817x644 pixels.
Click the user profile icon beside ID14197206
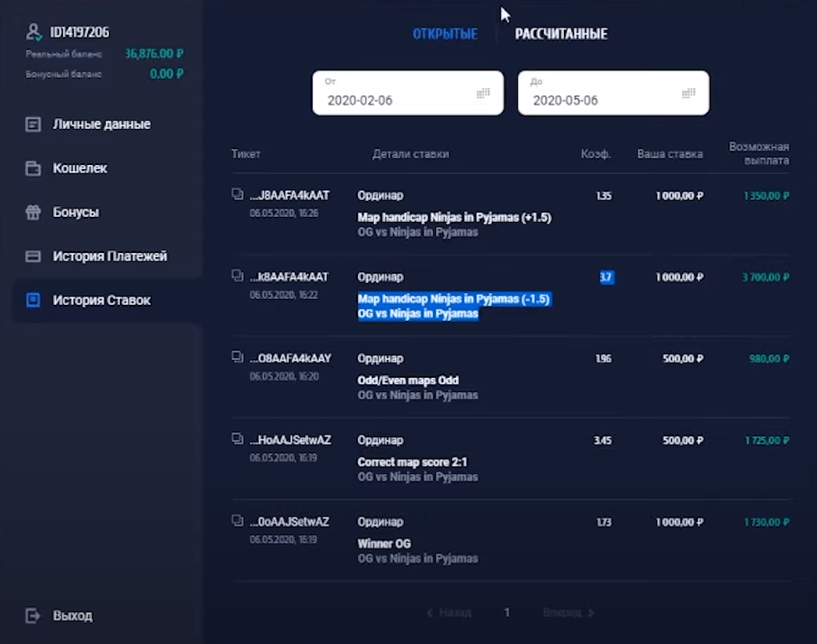tap(34, 33)
